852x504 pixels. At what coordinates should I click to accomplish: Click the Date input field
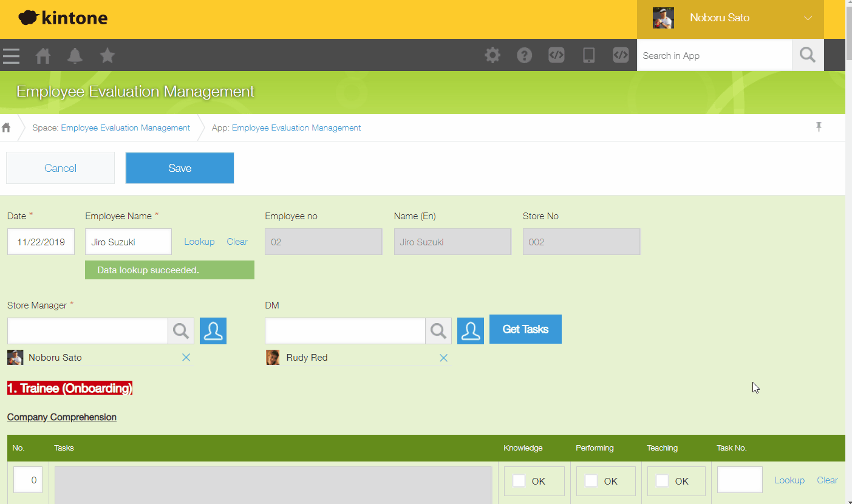[41, 242]
